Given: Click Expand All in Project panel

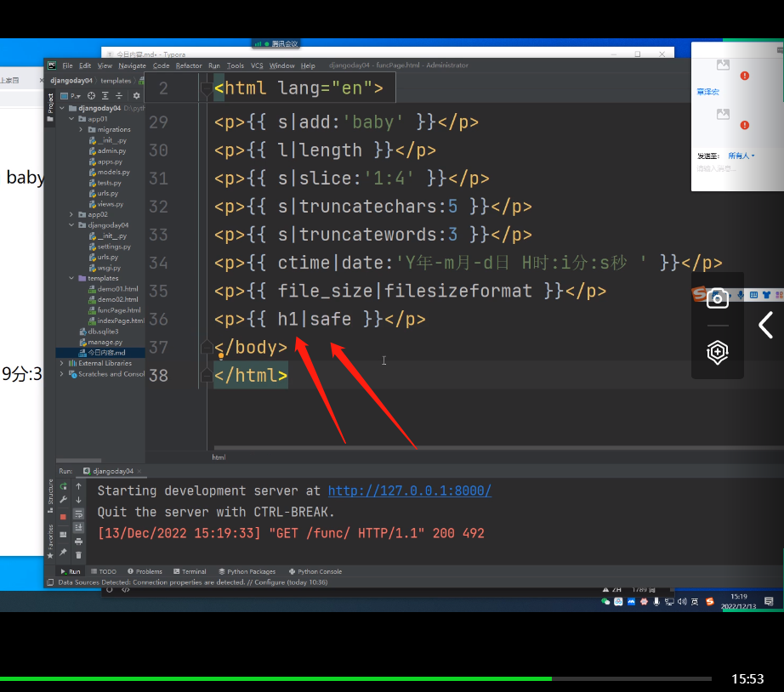Looking at the screenshot, I should pyautogui.click(x=105, y=95).
